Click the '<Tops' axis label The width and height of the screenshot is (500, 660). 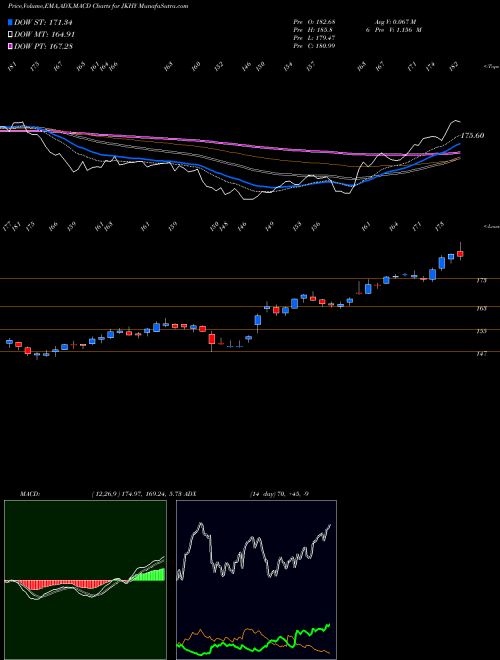tap(491, 67)
